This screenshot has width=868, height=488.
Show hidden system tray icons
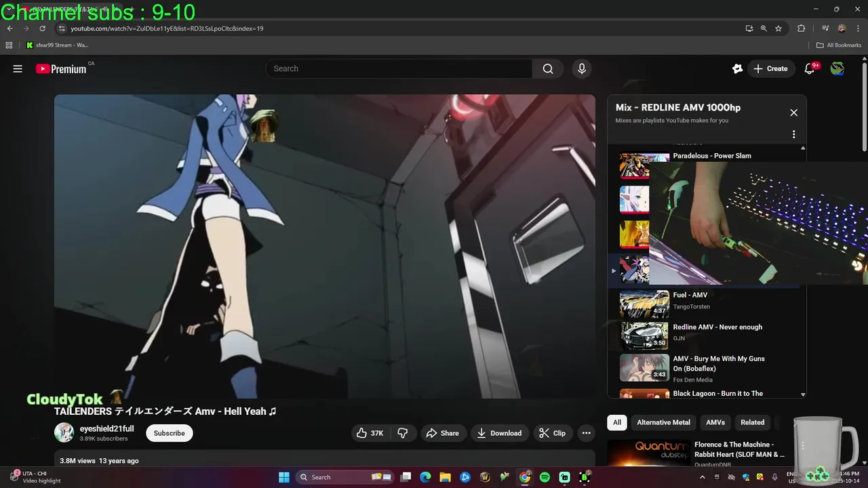coord(702,477)
